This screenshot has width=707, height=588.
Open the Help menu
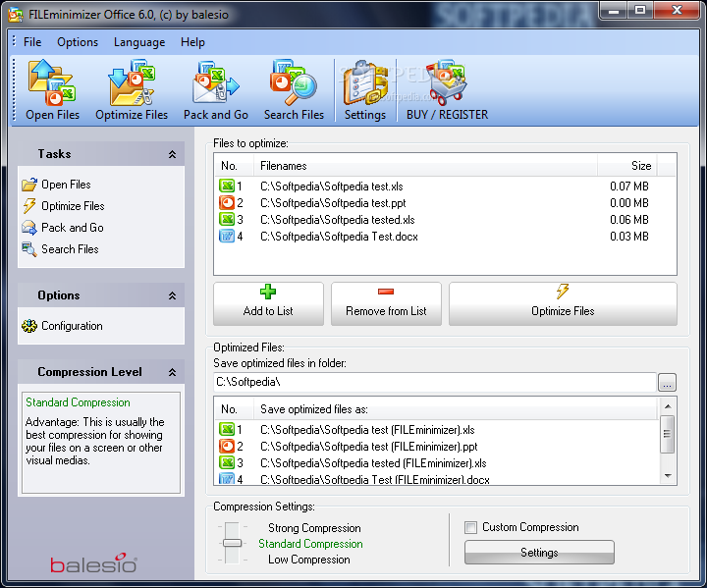tap(192, 42)
